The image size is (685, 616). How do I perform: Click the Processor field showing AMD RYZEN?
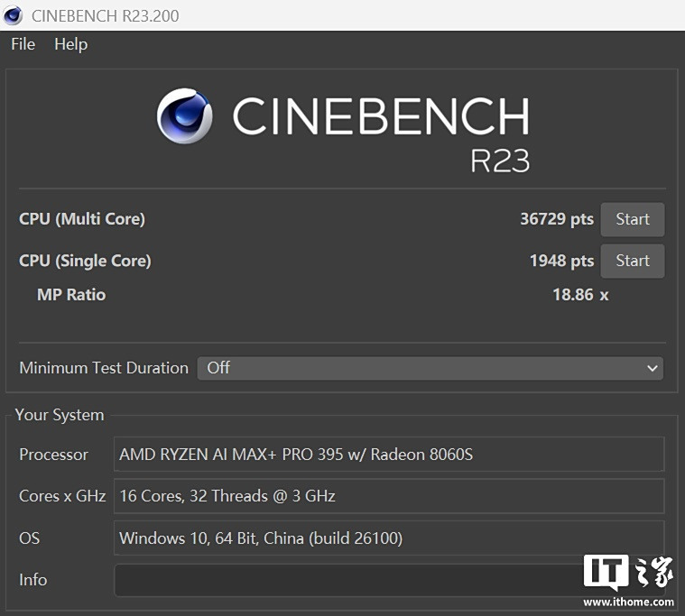coord(388,455)
